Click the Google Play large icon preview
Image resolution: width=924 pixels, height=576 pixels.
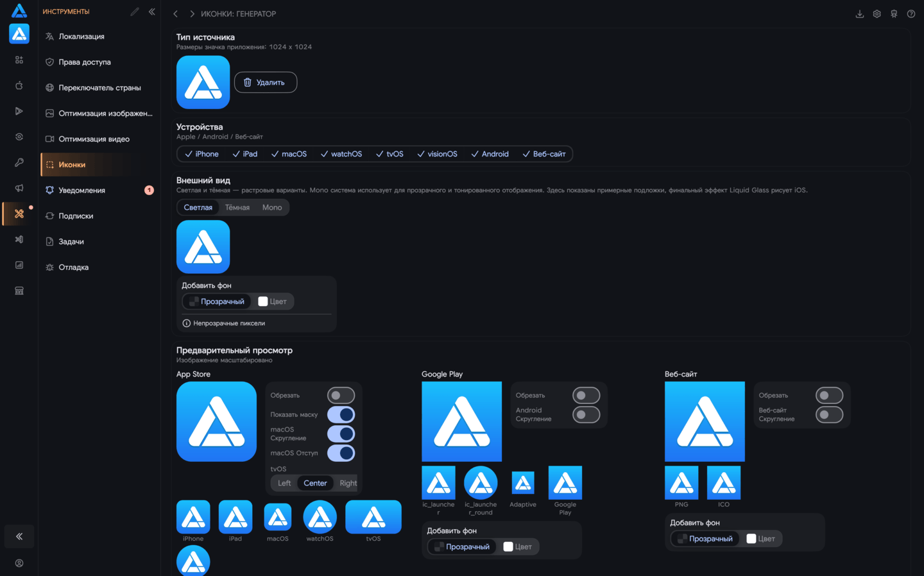[462, 421]
